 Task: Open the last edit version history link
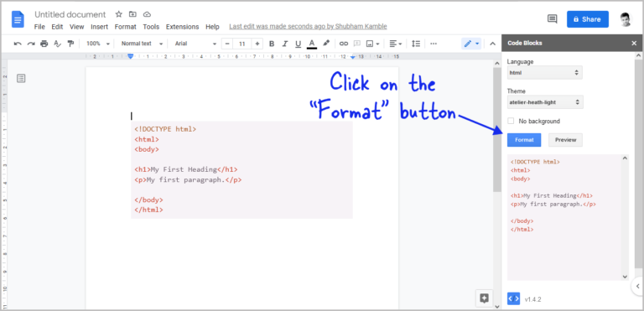308,27
